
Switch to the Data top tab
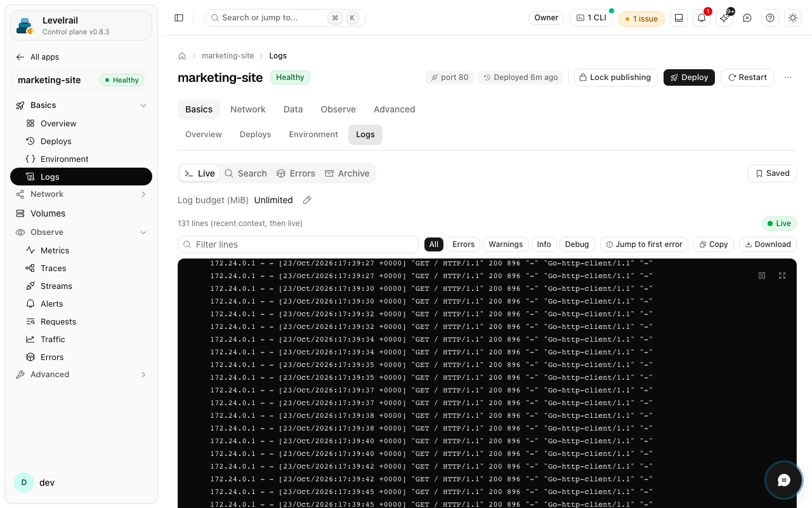(x=293, y=109)
